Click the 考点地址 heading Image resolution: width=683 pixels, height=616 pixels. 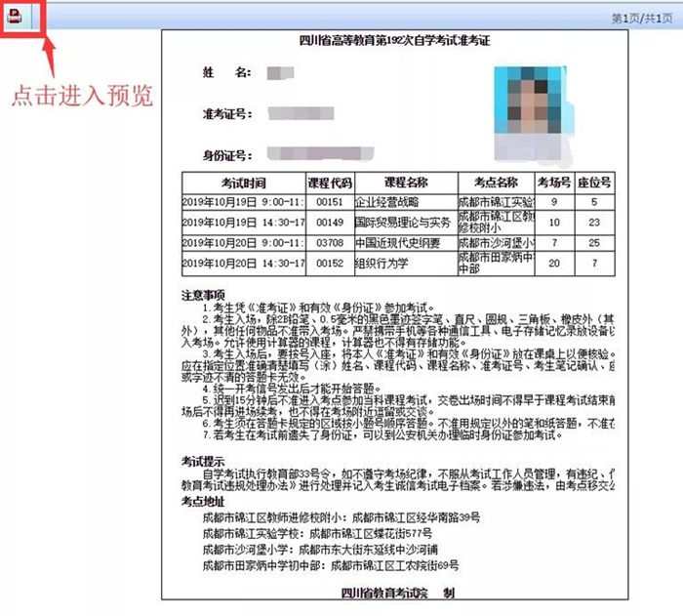coord(203,502)
